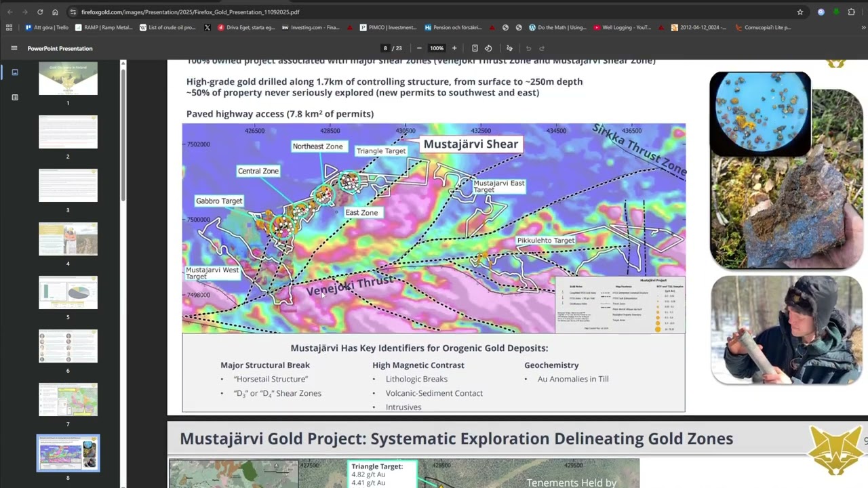Open the RAMP | Ramp Metal bookmark
868x488 pixels.
(x=104, y=28)
